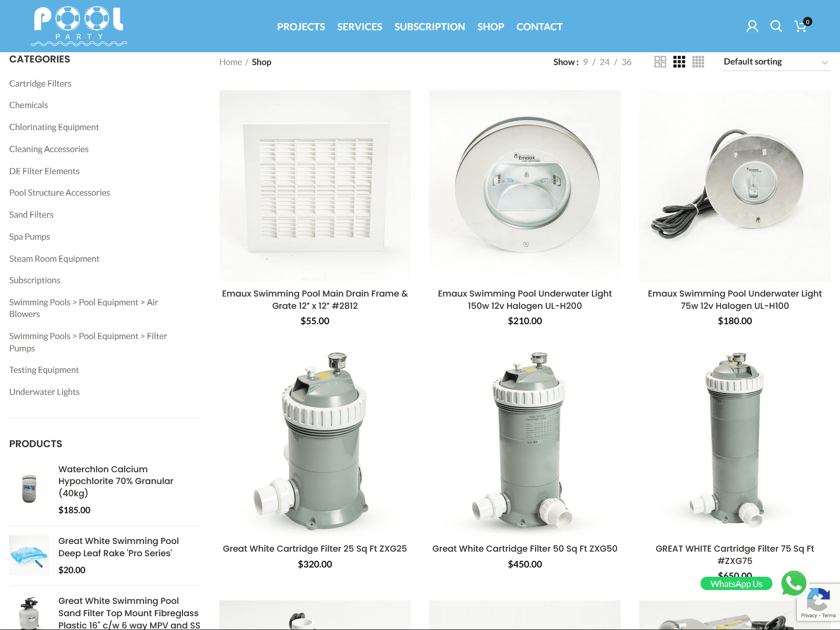The height and width of the screenshot is (630, 840).
Task: Open the SUBSCRIPTION menu item
Action: click(429, 27)
